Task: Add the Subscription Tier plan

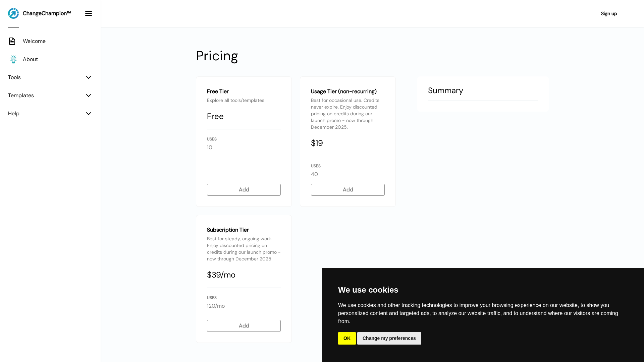Action: pos(244,326)
